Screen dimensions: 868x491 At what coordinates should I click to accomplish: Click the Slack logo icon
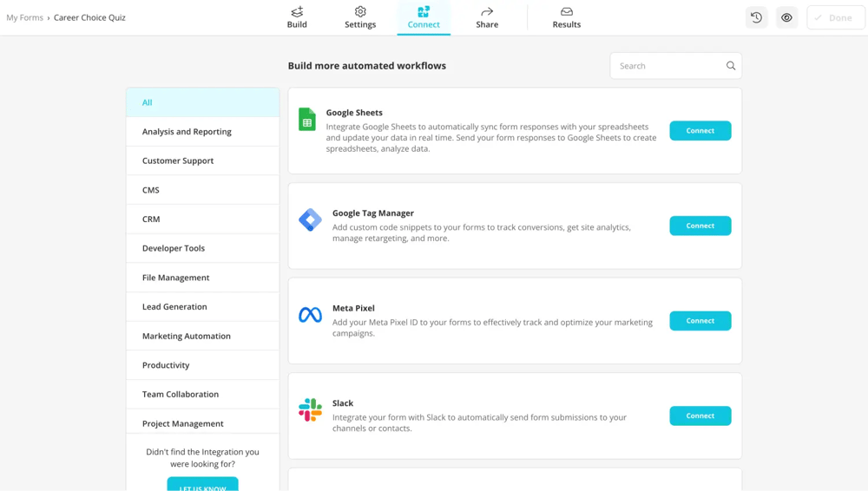point(310,409)
